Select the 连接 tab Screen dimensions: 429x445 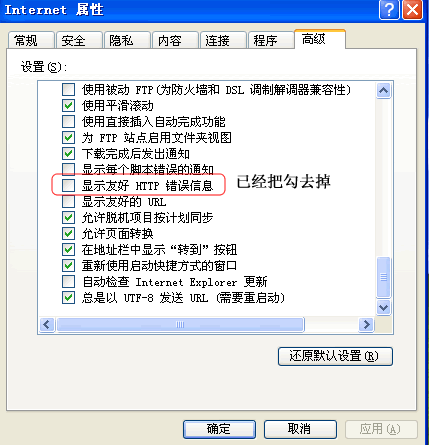click(223, 41)
